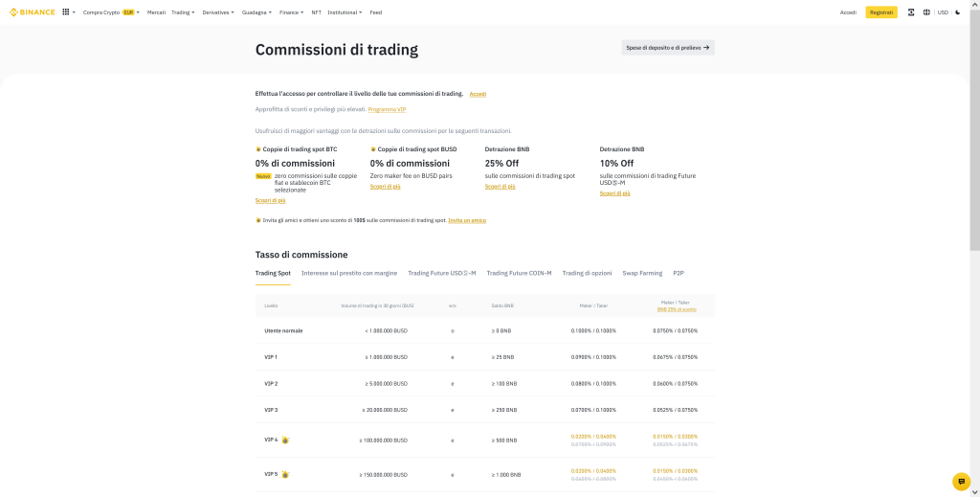
Task: Click the download app icon
Action: tap(911, 12)
